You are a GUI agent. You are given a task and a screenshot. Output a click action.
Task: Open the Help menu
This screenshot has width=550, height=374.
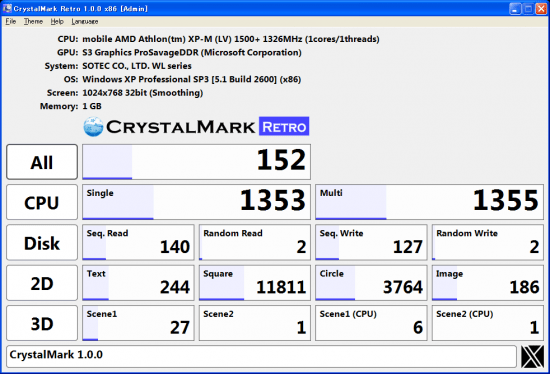tap(57, 21)
